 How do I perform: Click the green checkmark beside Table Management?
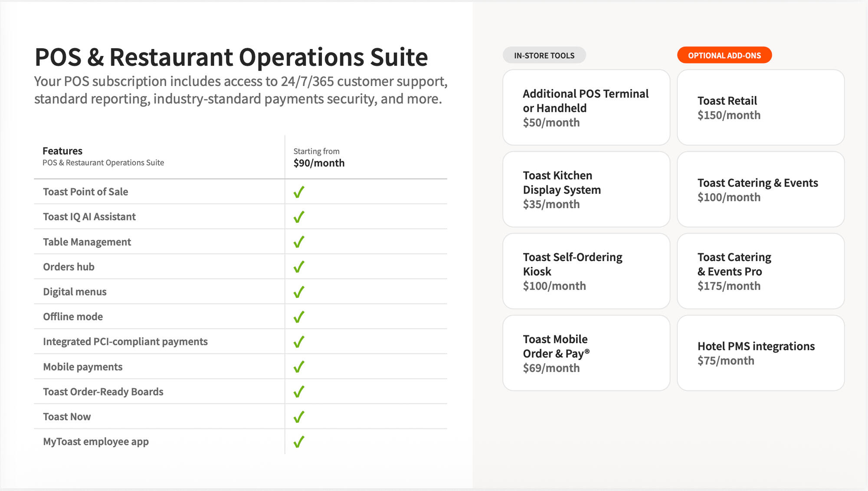point(299,242)
